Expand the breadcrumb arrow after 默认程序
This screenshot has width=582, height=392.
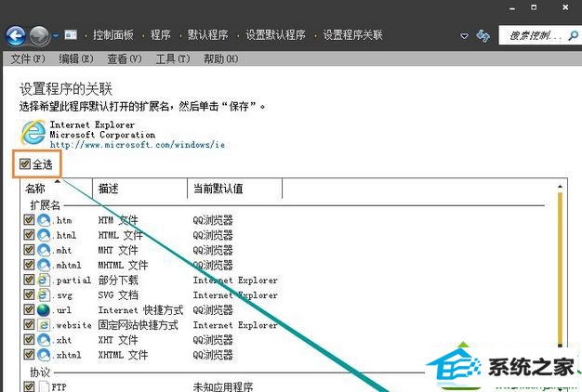(237, 35)
